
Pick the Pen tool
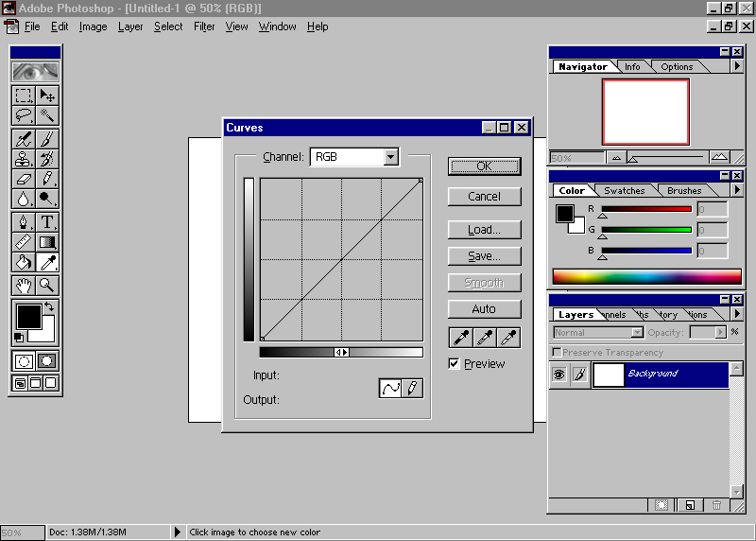pyautogui.click(x=23, y=222)
